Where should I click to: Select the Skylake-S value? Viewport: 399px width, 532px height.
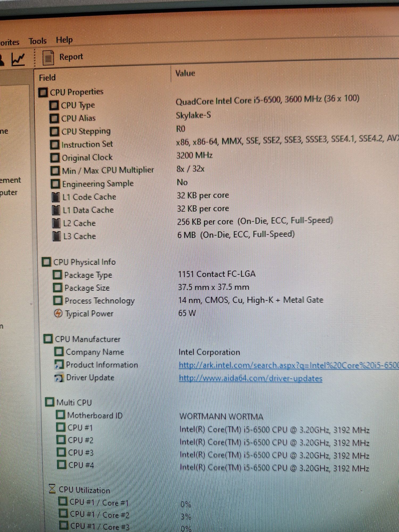(193, 115)
